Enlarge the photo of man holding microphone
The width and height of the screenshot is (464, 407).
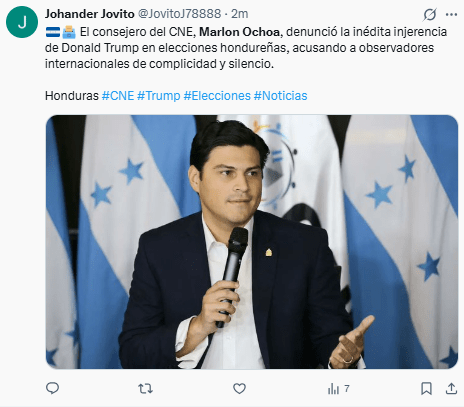pos(252,242)
